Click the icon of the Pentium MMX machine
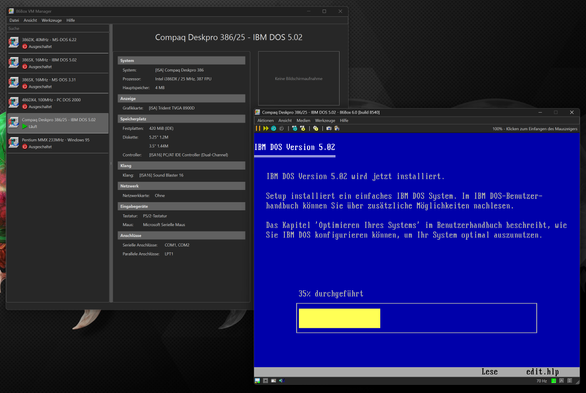Viewport: 586px width, 393px height. [14, 142]
